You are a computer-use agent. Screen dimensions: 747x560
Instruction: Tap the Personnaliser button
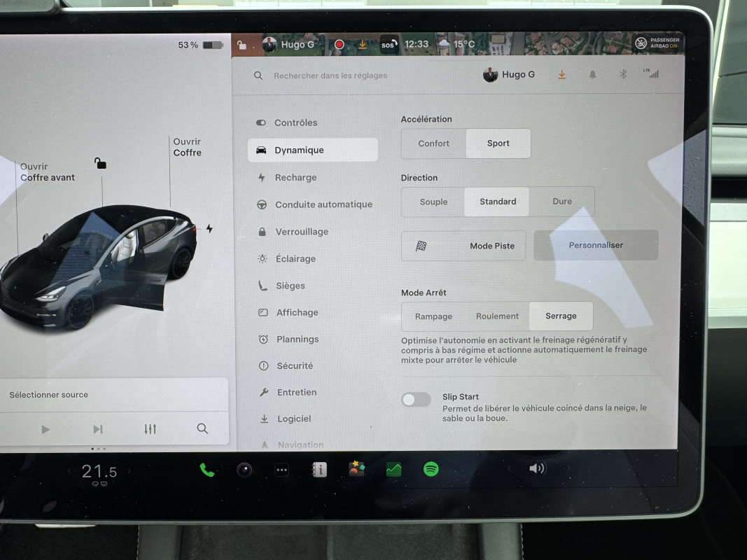[596, 245]
